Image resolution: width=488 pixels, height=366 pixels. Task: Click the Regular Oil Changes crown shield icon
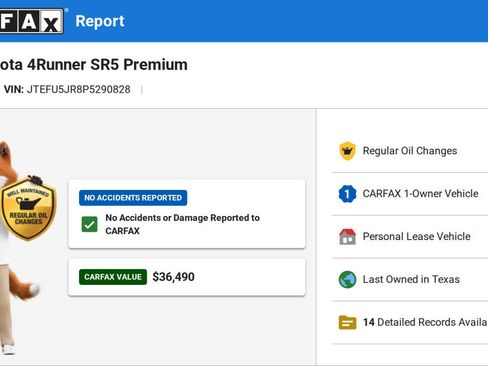point(347,151)
